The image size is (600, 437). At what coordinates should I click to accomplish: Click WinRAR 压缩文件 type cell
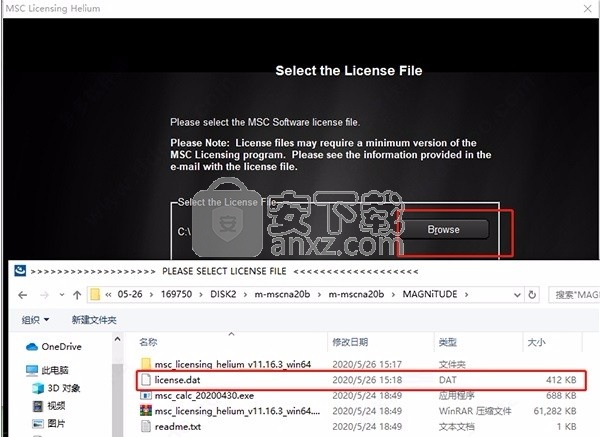point(475,411)
